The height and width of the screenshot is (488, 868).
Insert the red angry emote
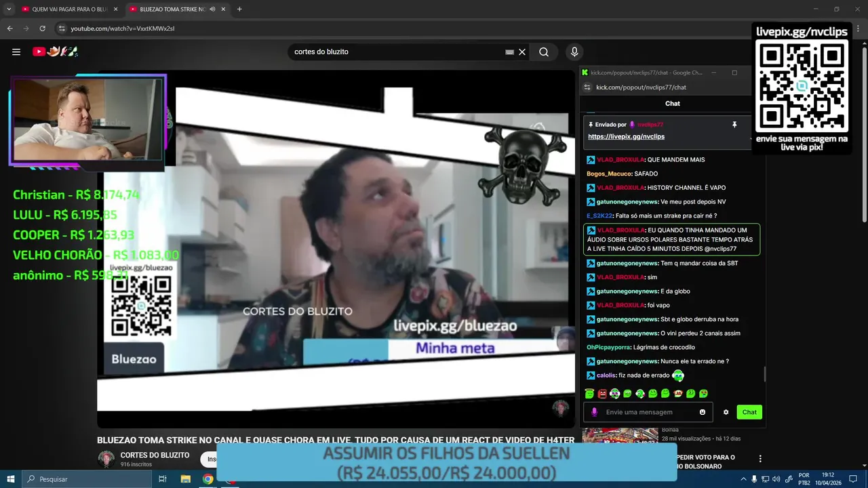602,394
